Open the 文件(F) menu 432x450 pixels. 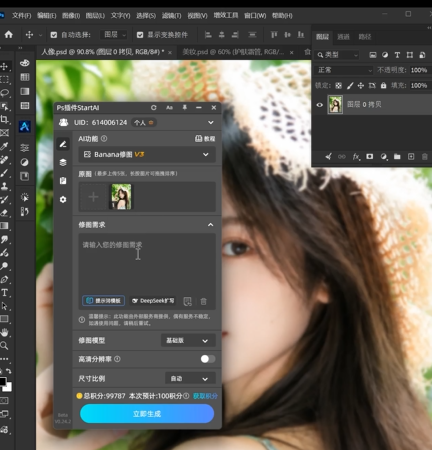tap(21, 15)
